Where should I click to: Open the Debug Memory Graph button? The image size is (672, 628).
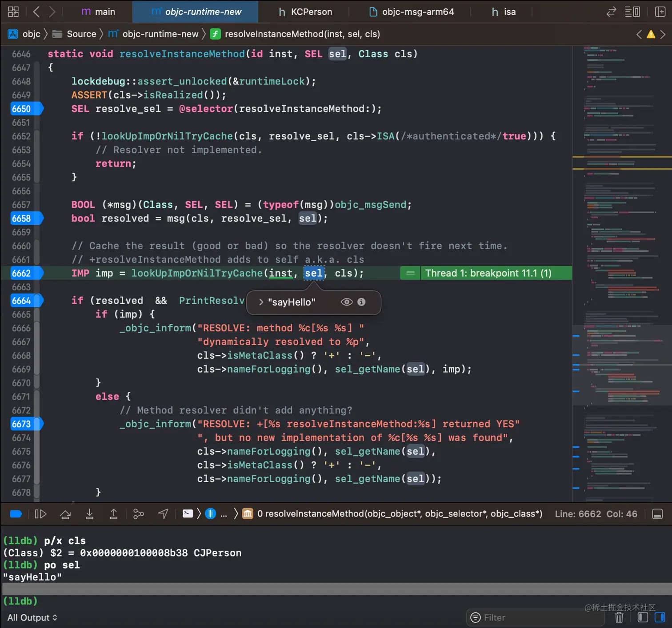point(139,514)
